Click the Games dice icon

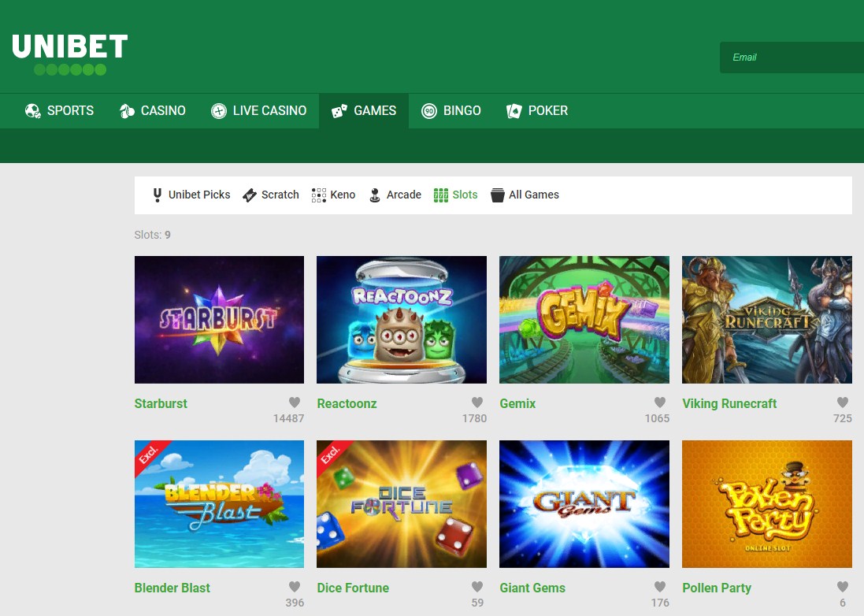[339, 111]
